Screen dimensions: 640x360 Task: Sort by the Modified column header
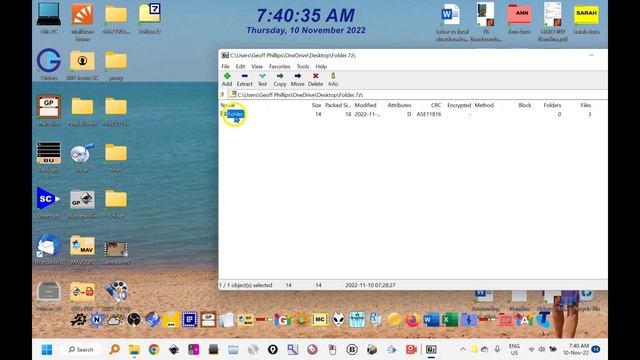coord(365,105)
